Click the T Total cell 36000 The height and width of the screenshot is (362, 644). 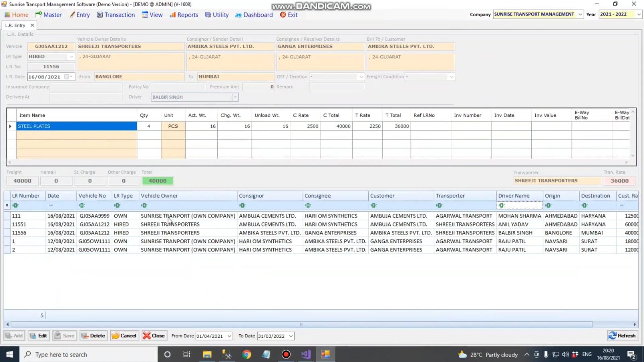tap(396, 126)
